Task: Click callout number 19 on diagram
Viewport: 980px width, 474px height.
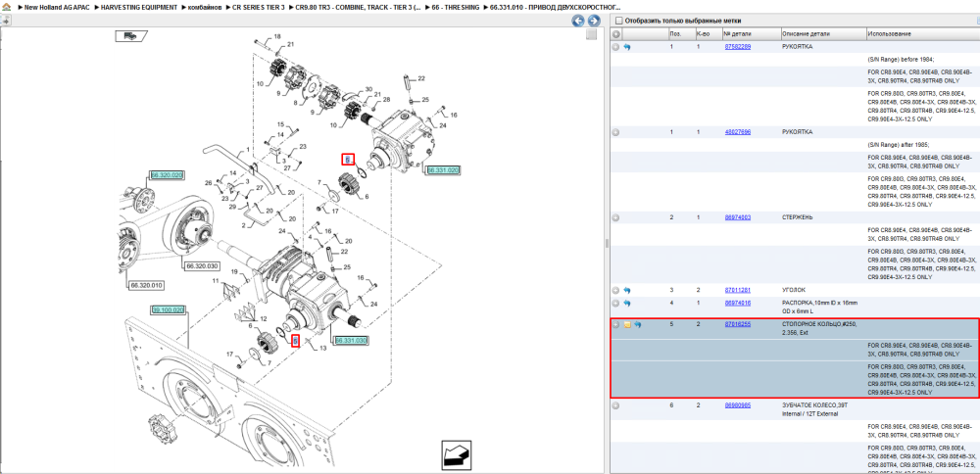Action: coord(234,271)
